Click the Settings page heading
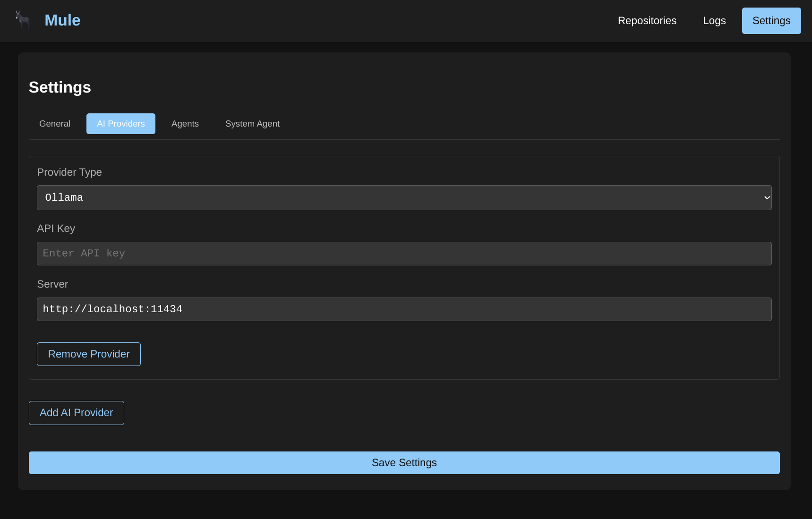 pos(60,87)
